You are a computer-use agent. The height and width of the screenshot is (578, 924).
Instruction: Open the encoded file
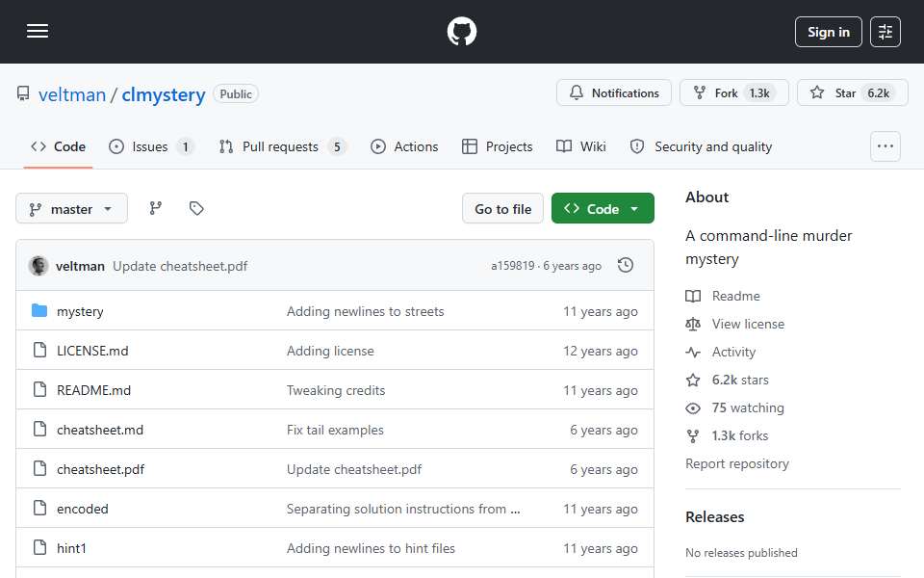pos(83,509)
